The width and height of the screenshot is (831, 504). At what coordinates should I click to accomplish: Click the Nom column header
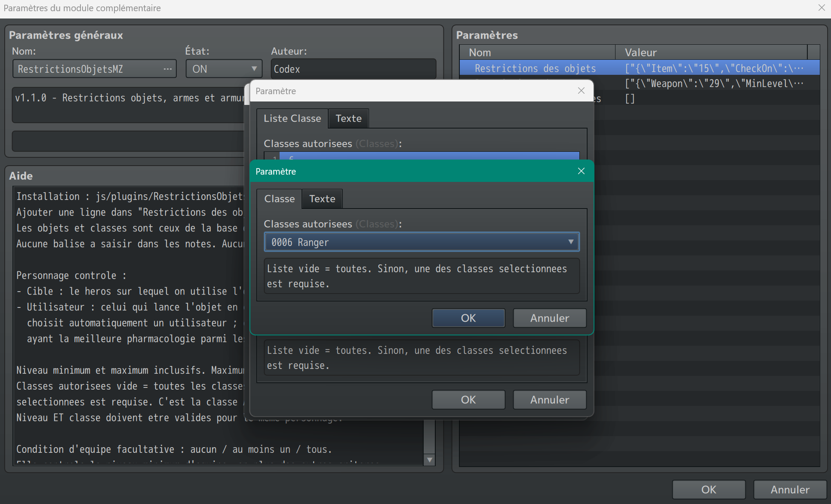tap(537, 52)
